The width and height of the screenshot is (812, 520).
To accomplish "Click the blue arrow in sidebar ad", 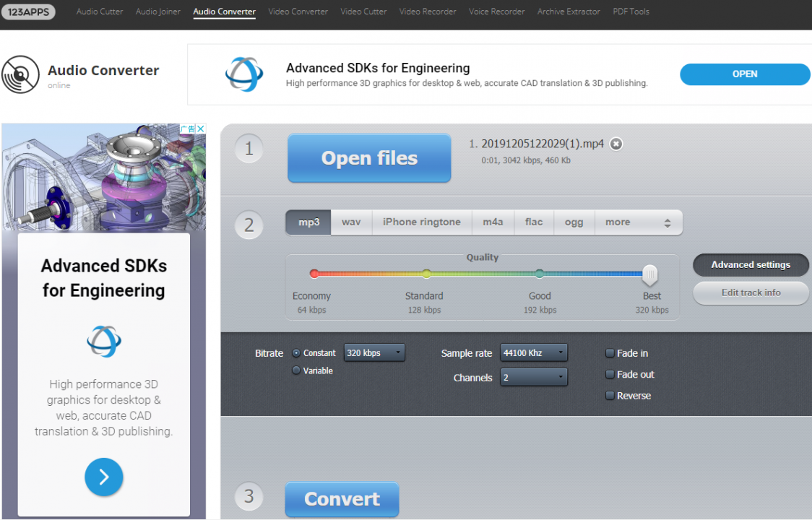I will click(104, 477).
